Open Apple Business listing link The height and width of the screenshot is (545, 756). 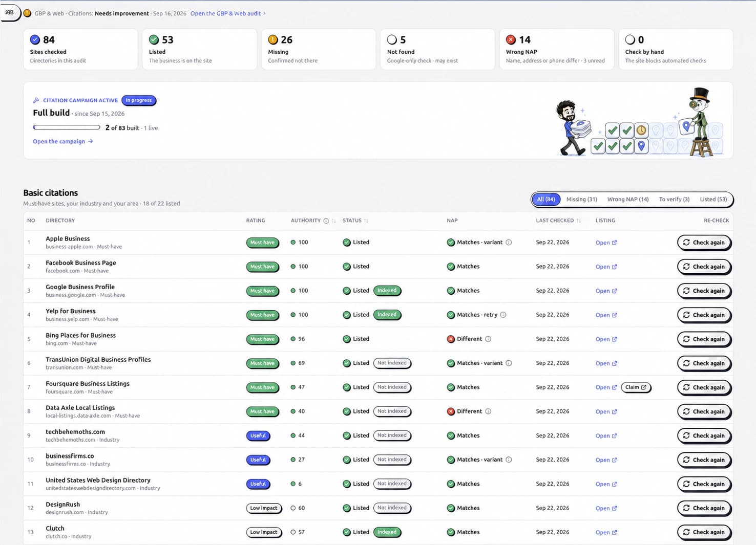[x=606, y=243]
